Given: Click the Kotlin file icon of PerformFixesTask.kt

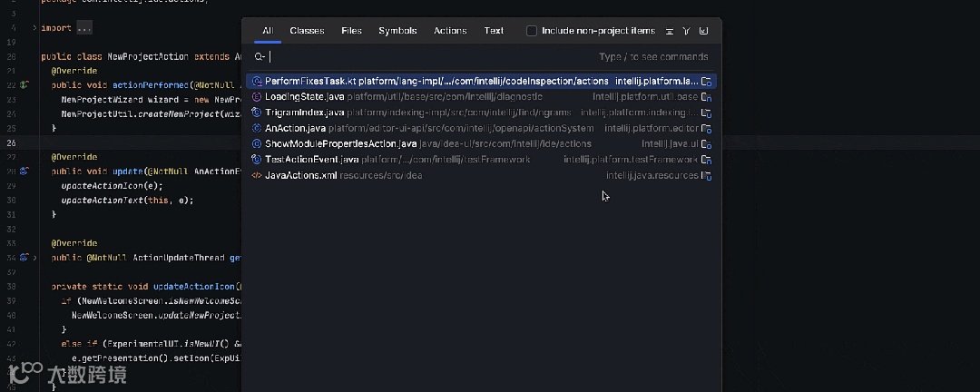Looking at the screenshot, I should tap(256, 82).
